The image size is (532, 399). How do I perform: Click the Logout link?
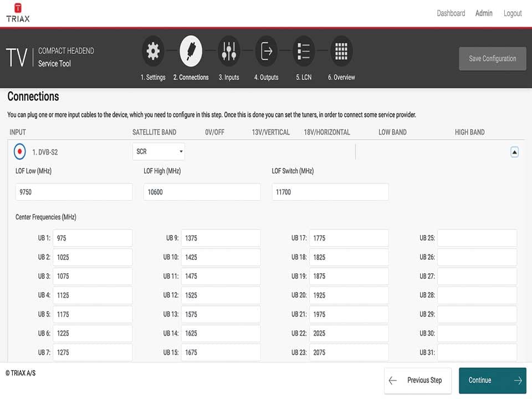coord(513,13)
